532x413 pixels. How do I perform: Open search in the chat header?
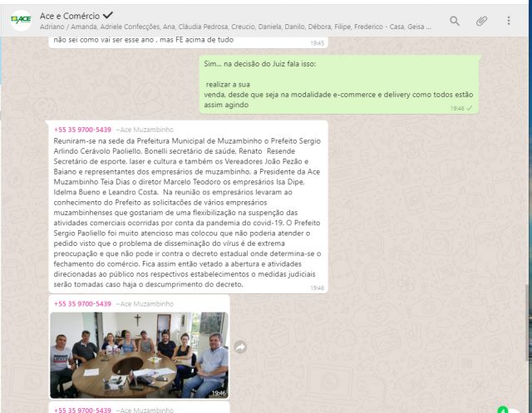pyautogui.click(x=454, y=21)
